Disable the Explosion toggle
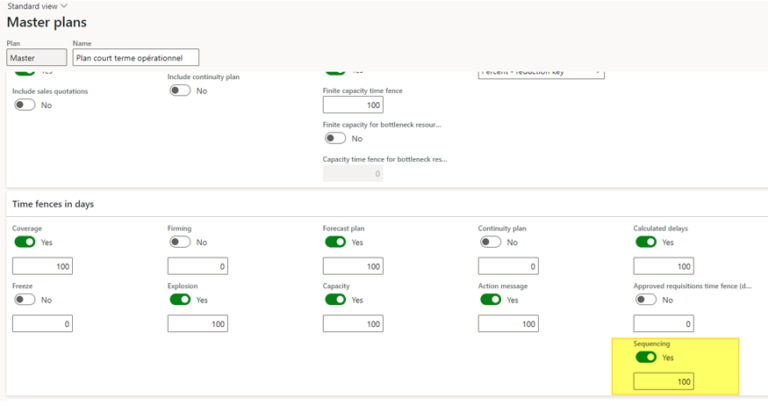Viewport: 768px width, 406px height. (x=179, y=299)
